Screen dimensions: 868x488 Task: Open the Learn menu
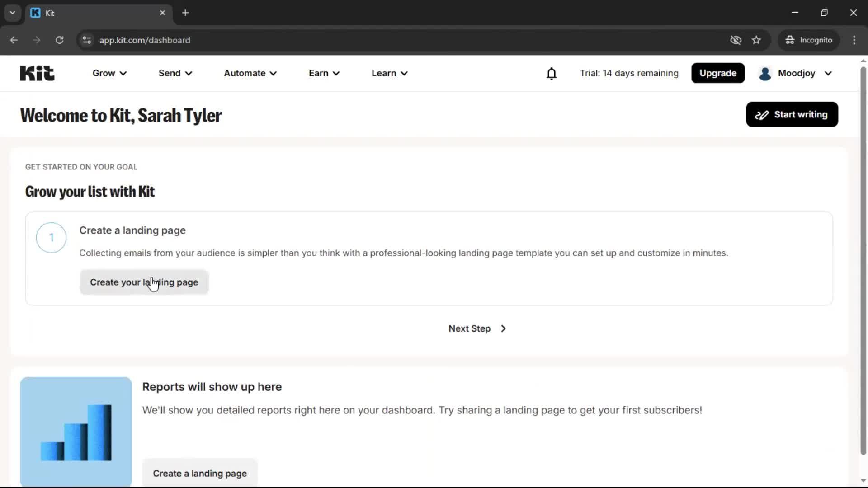click(x=389, y=73)
